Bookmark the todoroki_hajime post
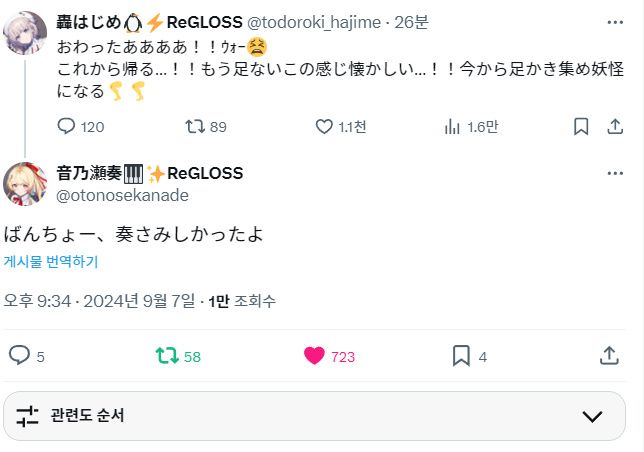The image size is (644, 452). coord(581,126)
